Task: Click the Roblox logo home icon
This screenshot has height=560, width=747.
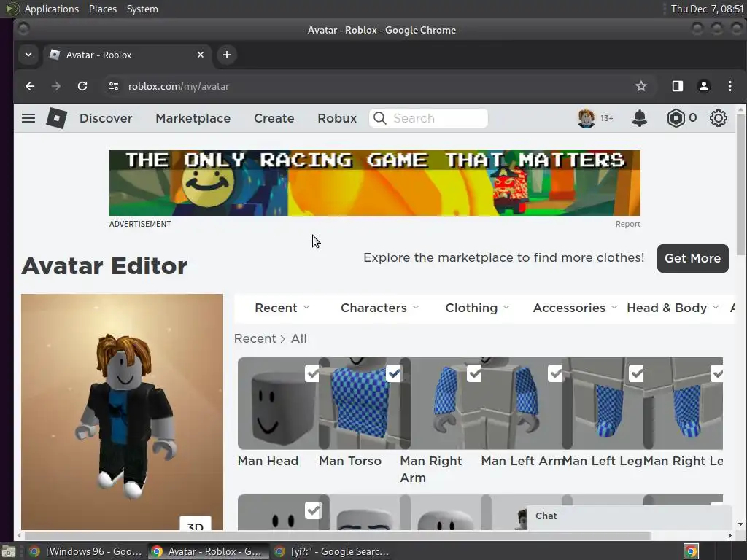Action: point(57,118)
